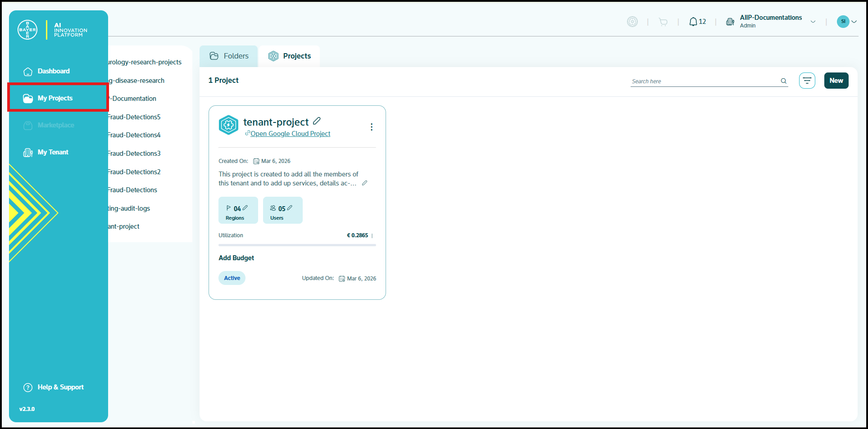868x429 pixels.
Task: Open the three-dot menu on the tenant-project card
Action: pyautogui.click(x=371, y=127)
